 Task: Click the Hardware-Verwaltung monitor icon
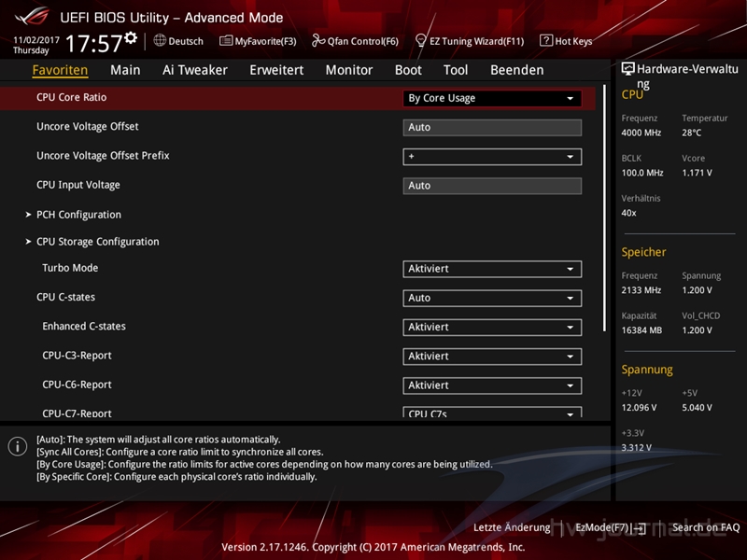[x=627, y=69]
